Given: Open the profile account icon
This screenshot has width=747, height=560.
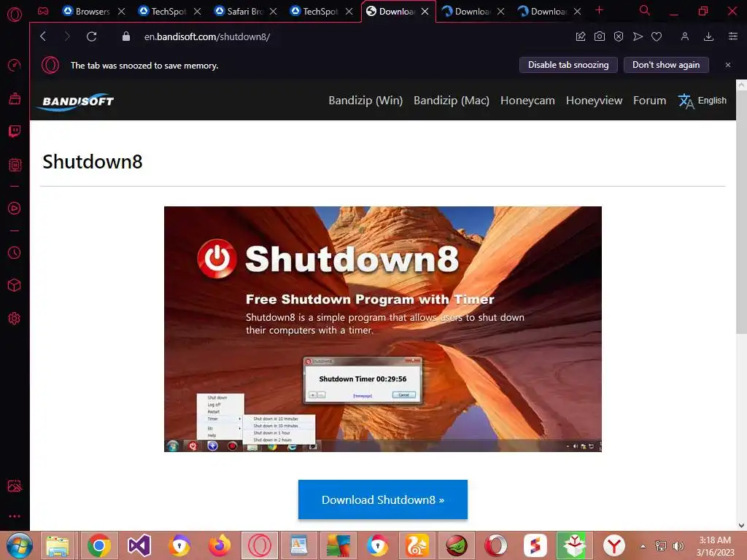Looking at the screenshot, I should pos(684,36).
